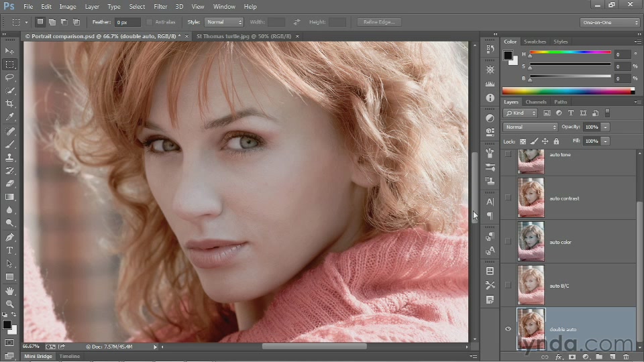Switch to the Paths tab

560,102
